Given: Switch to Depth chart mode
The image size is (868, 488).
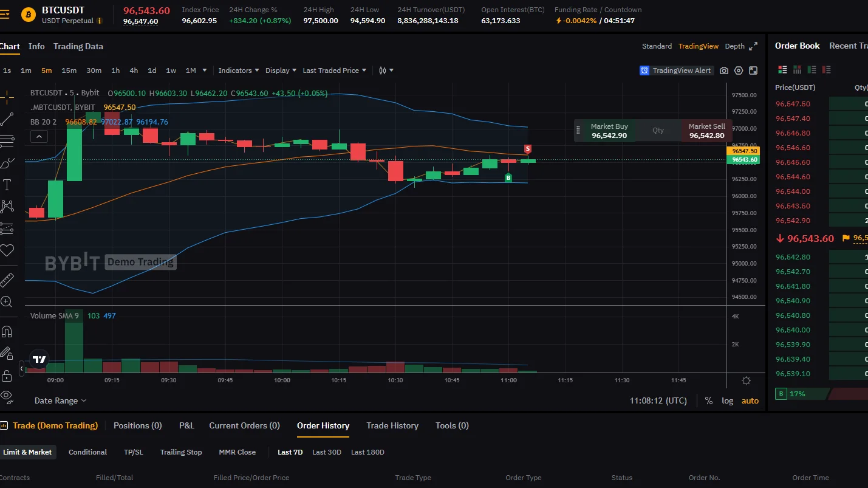Looking at the screenshot, I should click(734, 46).
